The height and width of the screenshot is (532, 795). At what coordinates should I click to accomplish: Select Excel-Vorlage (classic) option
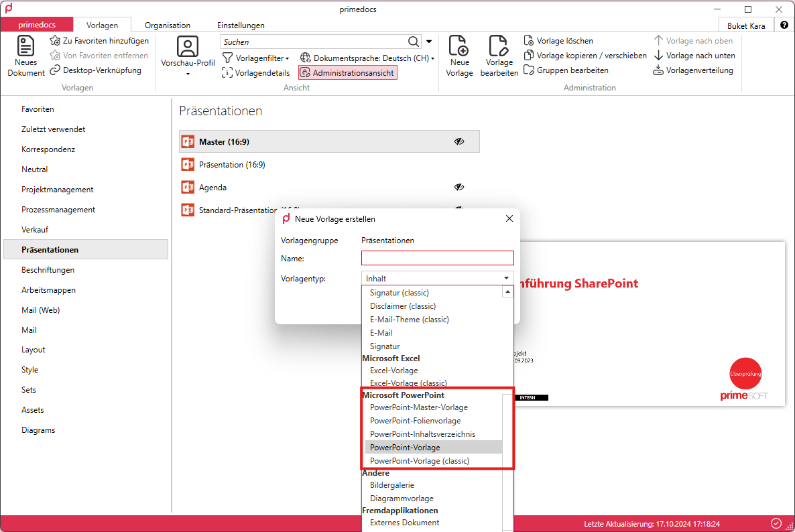pyautogui.click(x=408, y=383)
